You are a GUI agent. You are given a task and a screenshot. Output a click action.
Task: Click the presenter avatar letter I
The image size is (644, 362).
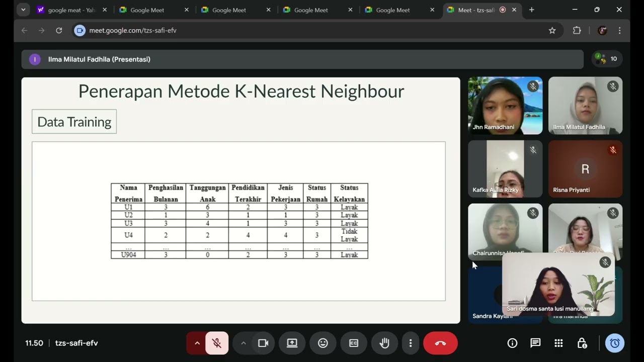click(x=35, y=59)
